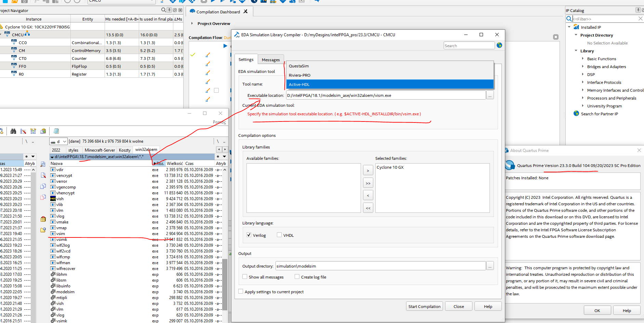This screenshot has width=644, height=323.
Task: Click the first pencil icon under Compilation Flow
Action: (207, 55)
